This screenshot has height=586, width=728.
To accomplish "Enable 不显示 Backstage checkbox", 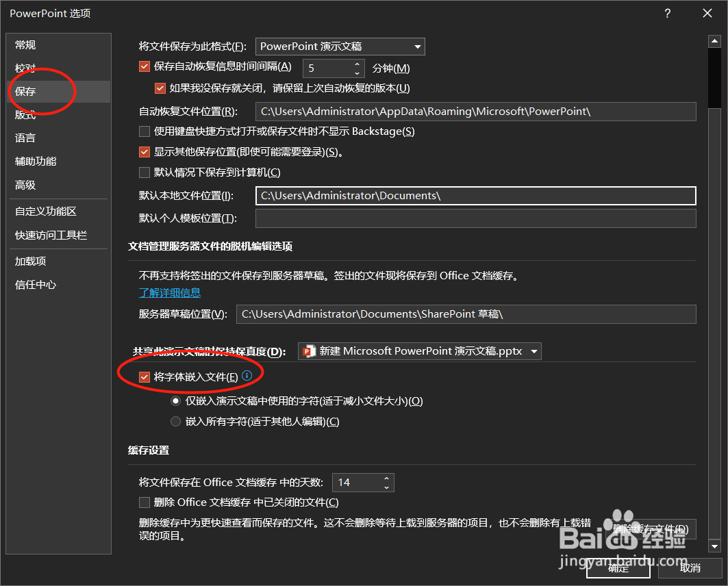I will pyautogui.click(x=145, y=131).
